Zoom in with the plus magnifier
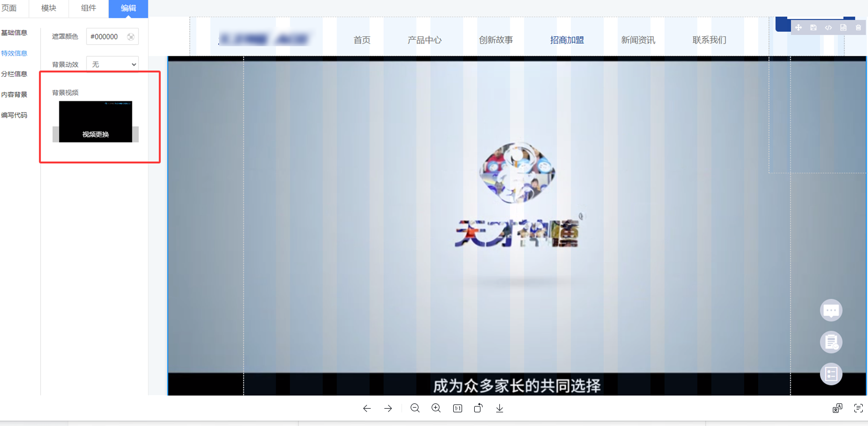This screenshot has height=426, width=868. [x=436, y=408]
